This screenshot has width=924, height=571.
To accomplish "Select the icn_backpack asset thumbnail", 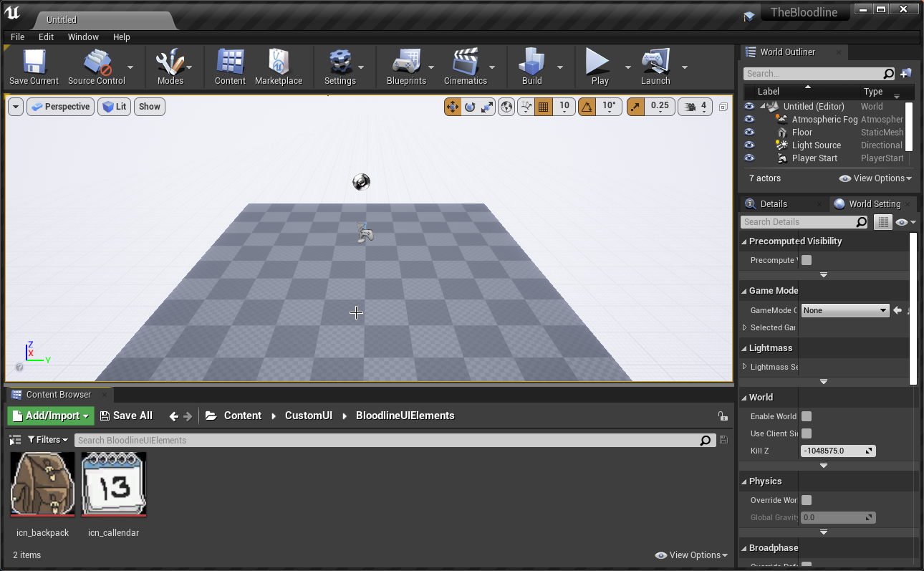I will point(42,484).
